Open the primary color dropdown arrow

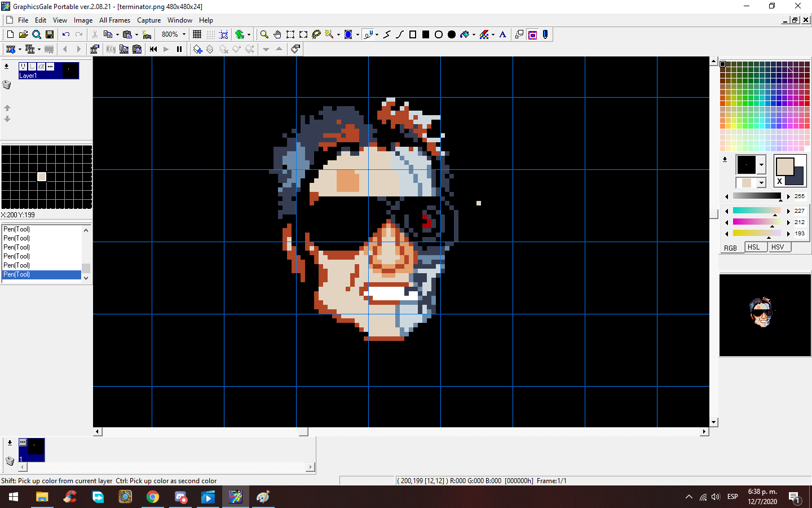(761, 165)
